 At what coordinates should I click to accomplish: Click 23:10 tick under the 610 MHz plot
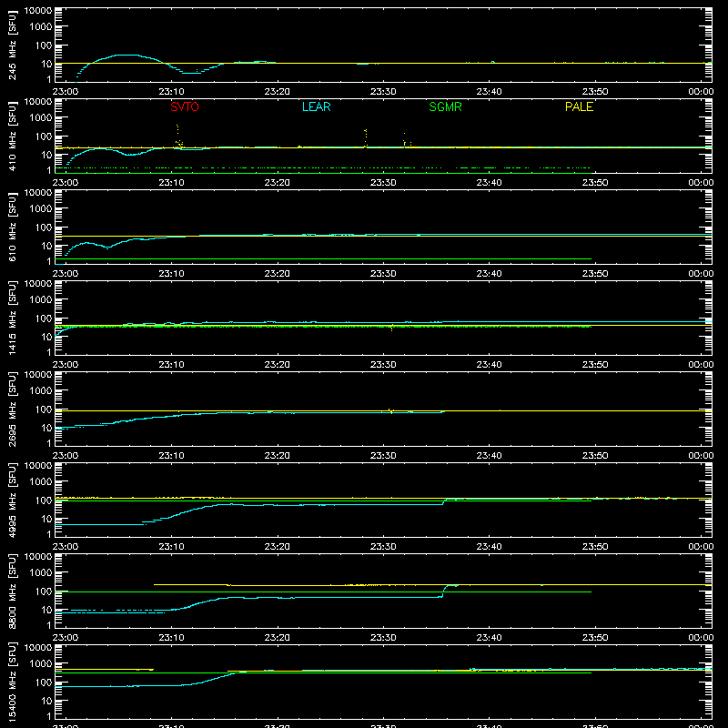click(171, 274)
